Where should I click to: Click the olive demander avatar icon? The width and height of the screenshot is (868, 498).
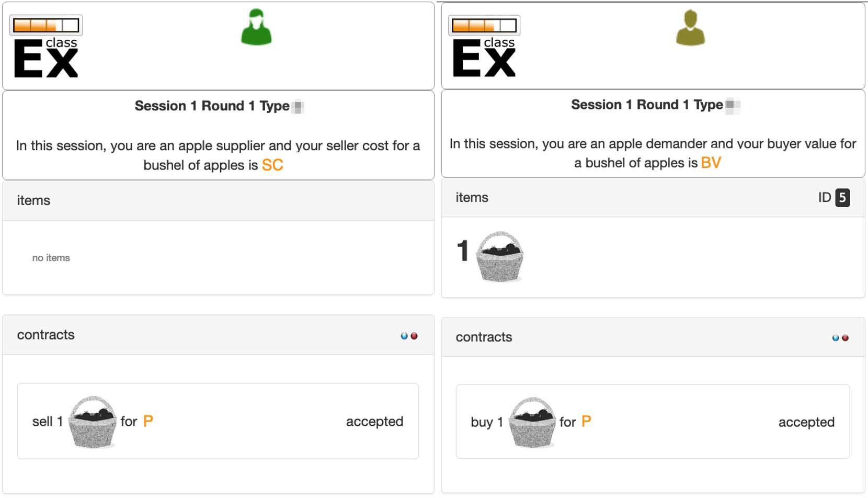(x=690, y=28)
